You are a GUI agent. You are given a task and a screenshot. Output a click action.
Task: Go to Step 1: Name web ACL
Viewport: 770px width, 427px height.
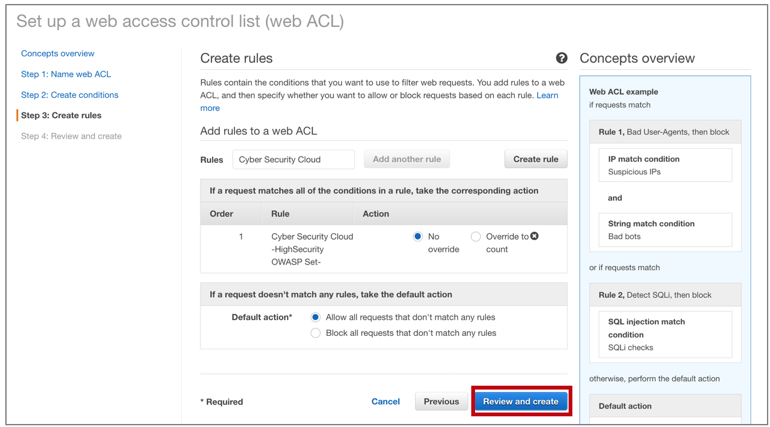coord(66,74)
